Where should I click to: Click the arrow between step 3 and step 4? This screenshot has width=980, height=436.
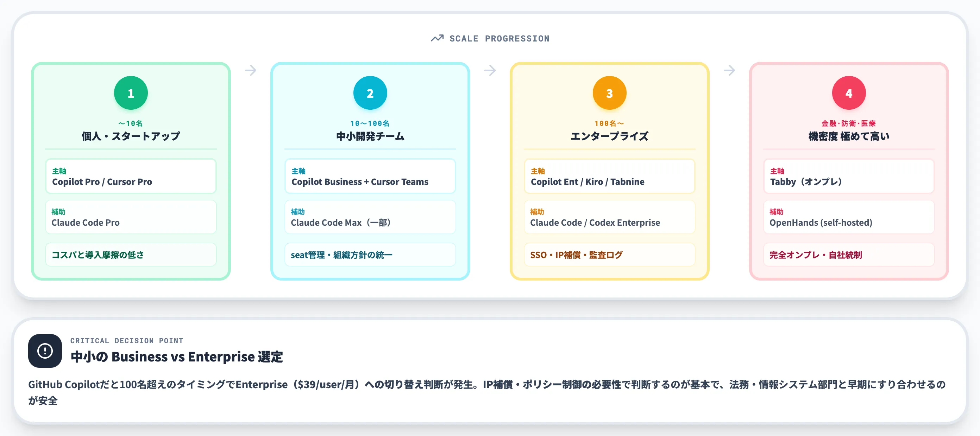point(729,70)
